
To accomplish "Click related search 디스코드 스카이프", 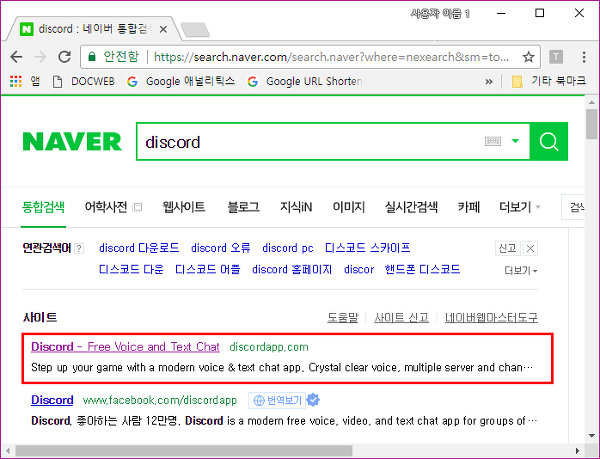I will [x=367, y=248].
